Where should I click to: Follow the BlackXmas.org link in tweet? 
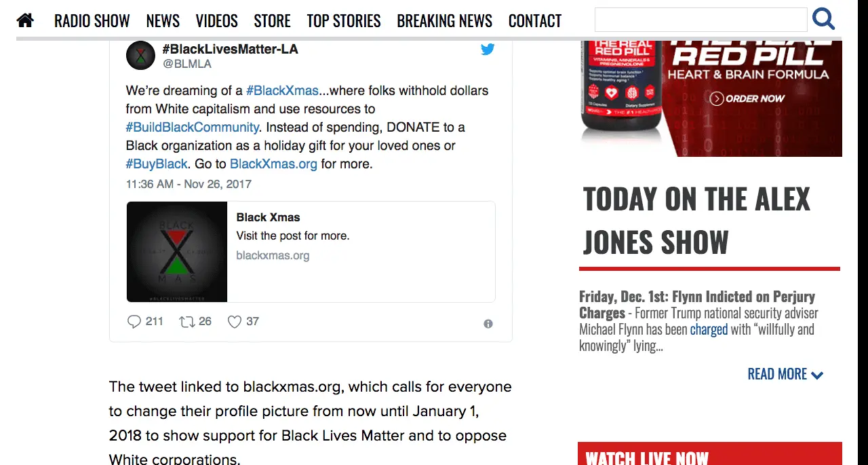[273, 164]
